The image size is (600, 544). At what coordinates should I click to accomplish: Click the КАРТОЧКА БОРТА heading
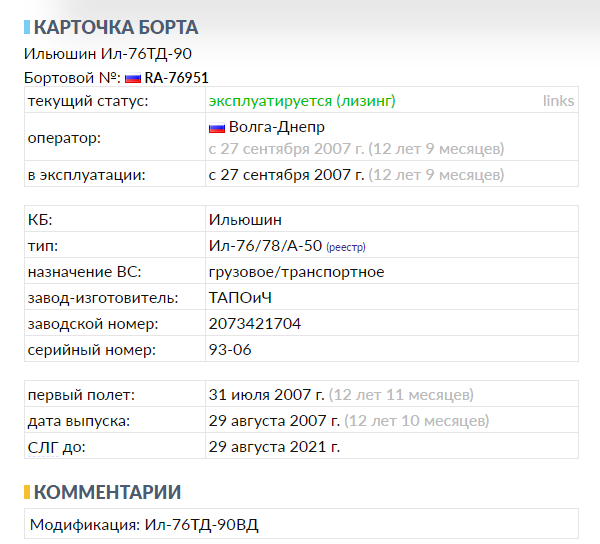point(116,27)
